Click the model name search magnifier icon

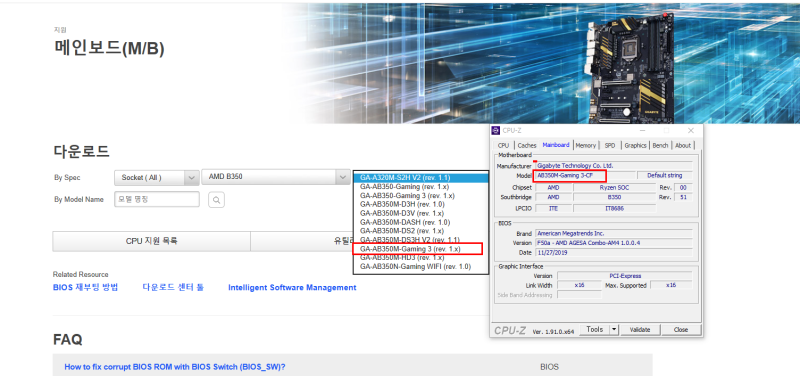pyautogui.click(x=216, y=200)
